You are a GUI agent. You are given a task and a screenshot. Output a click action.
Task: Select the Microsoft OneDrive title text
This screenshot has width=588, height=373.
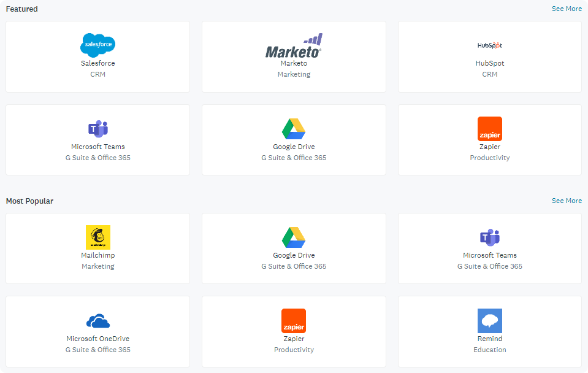pos(98,339)
